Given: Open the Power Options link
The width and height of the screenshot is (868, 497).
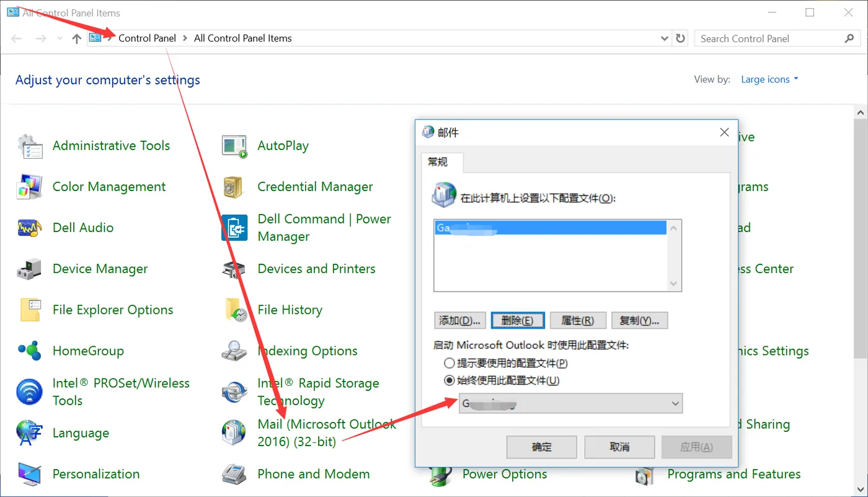Looking at the screenshot, I should click(x=505, y=474).
